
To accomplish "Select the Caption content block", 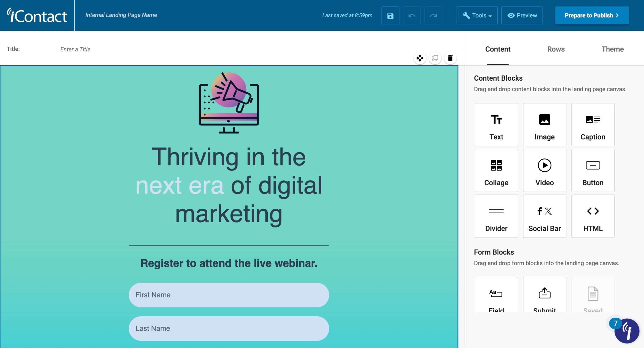I will coord(593,125).
